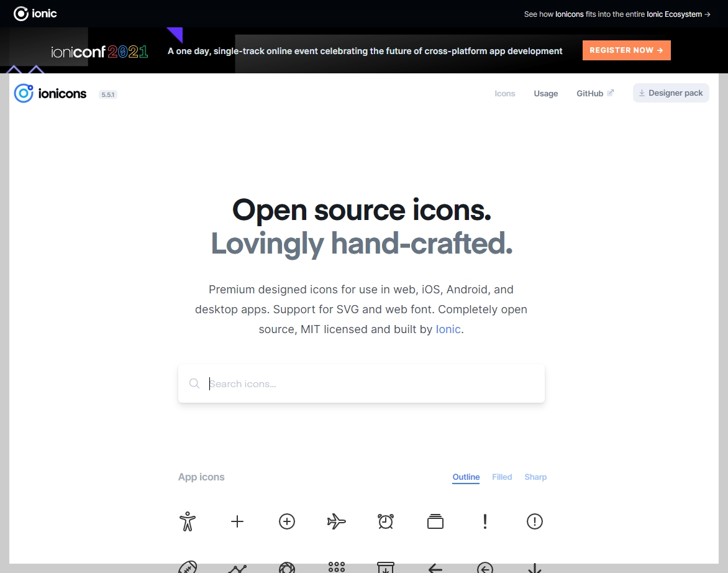
Task: Click the App icons heading
Action: 201,477
